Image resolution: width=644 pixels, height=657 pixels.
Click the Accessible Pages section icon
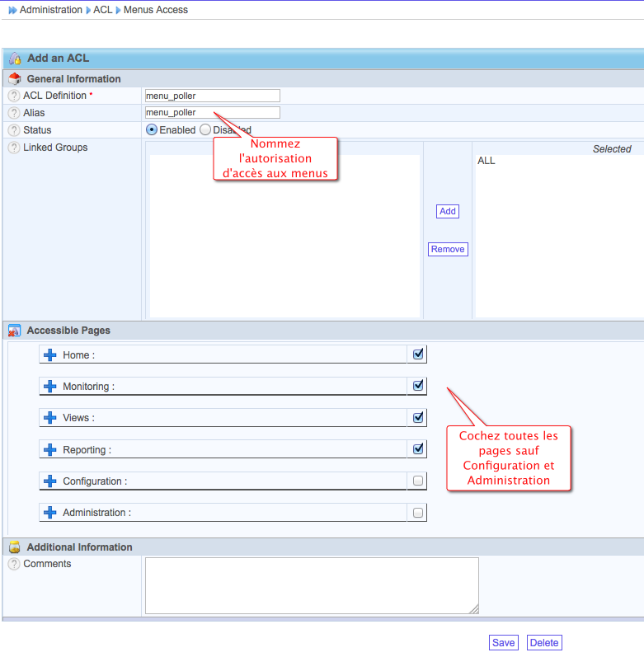tap(14, 331)
